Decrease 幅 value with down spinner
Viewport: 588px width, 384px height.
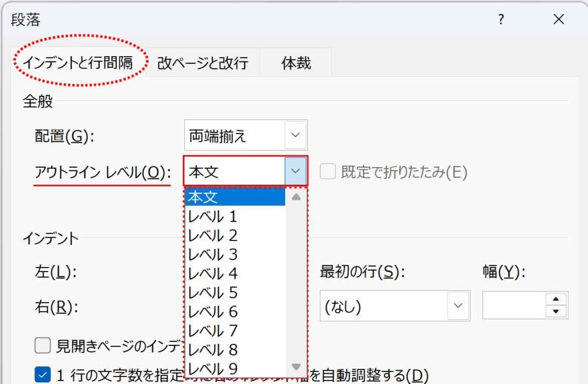pyautogui.click(x=556, y=311)
